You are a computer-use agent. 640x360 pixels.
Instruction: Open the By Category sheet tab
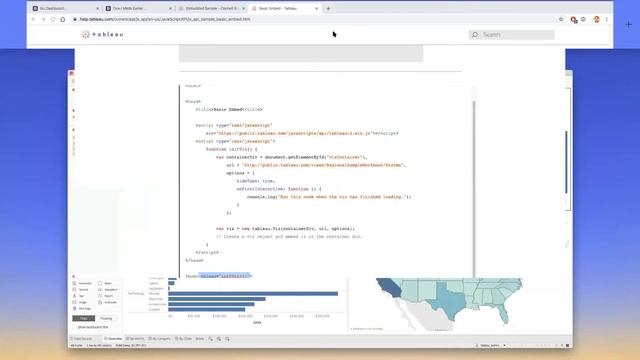(160, 339)
